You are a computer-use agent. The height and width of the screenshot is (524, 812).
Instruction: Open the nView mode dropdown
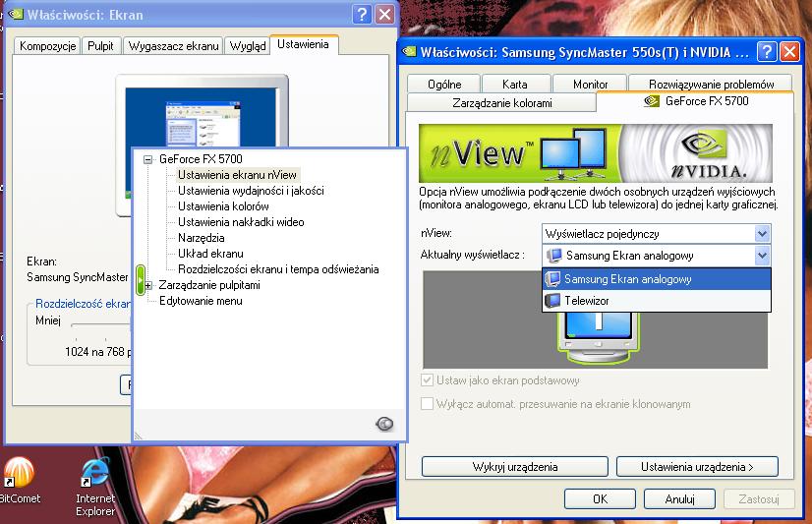point(761,234)
